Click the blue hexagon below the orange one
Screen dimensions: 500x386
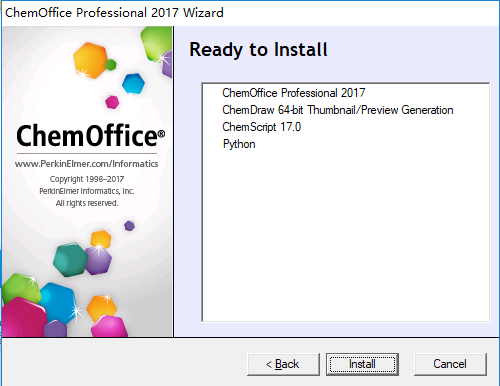click(133, 83)
